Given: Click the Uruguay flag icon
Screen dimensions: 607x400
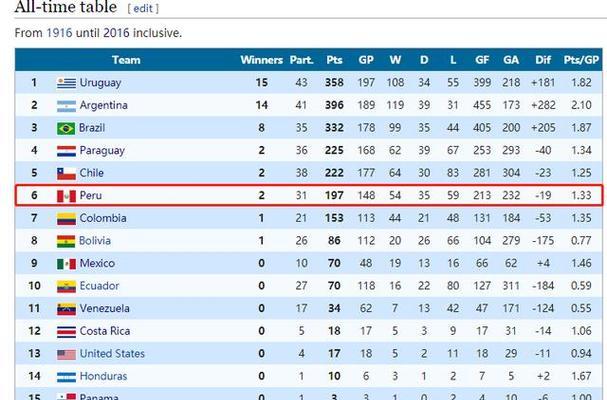Looking at the screenshot, I should (66, 83).
